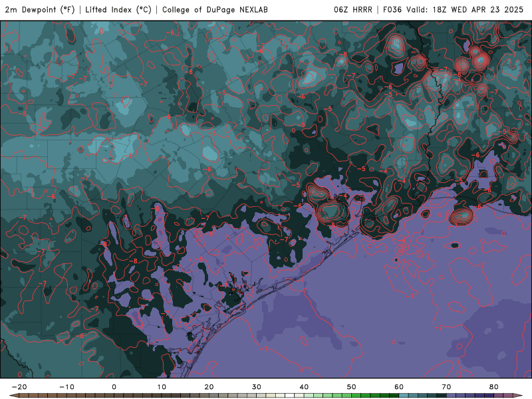The image size is (532, 399).
Task: Click the 60 label on the color scale
Action: 399,387
